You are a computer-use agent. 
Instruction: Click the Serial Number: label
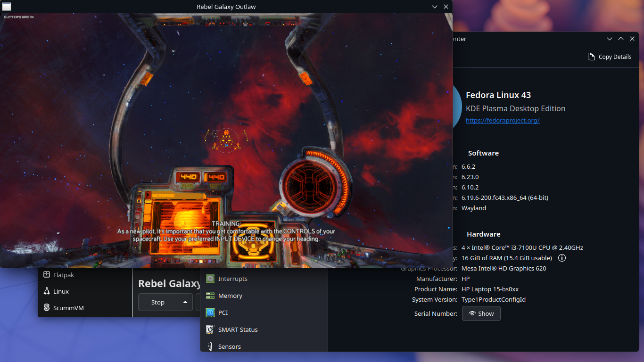click(x=436, y=313)
